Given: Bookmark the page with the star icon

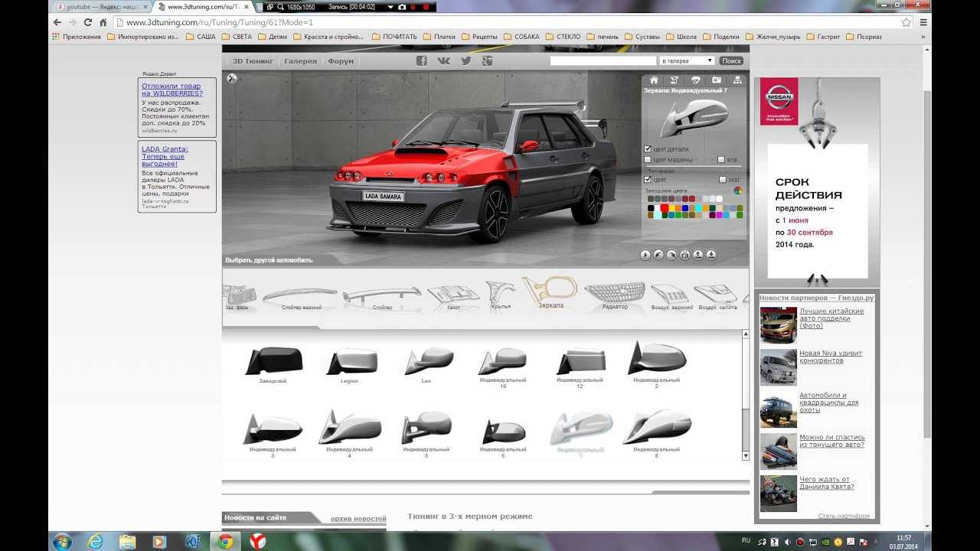Looking at the screenshot, I should [906, 22].
